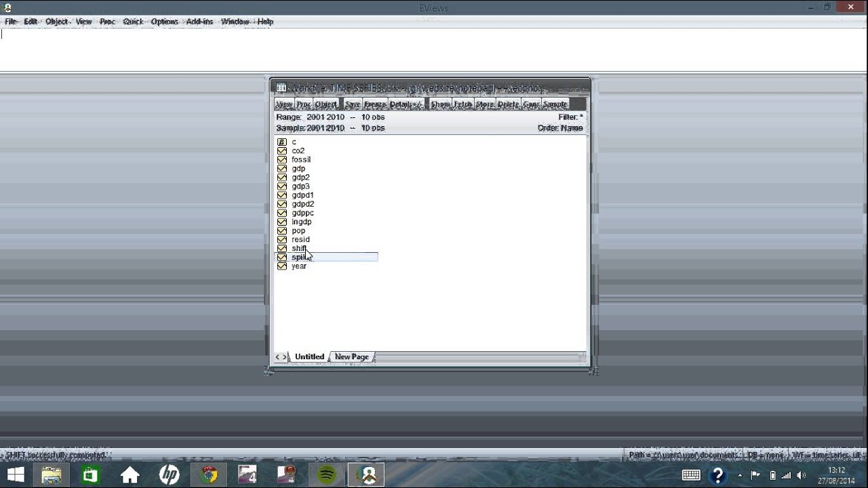
Task: Switch to the Untitled page tab
Action: coord(309,357)
